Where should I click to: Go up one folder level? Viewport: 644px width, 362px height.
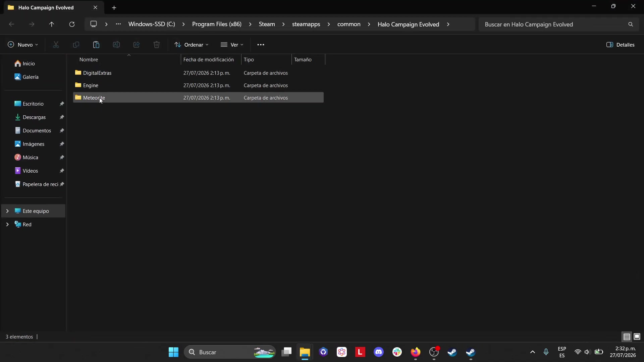click(x=52, y=24)
